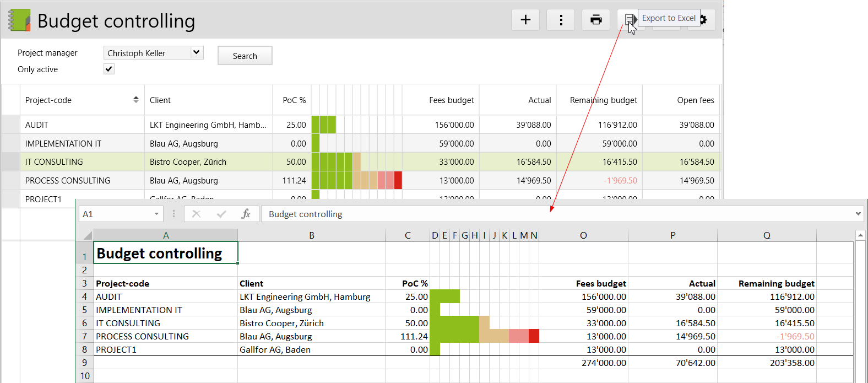Click the formula bar enter checkmark

[x=221, y=214]
